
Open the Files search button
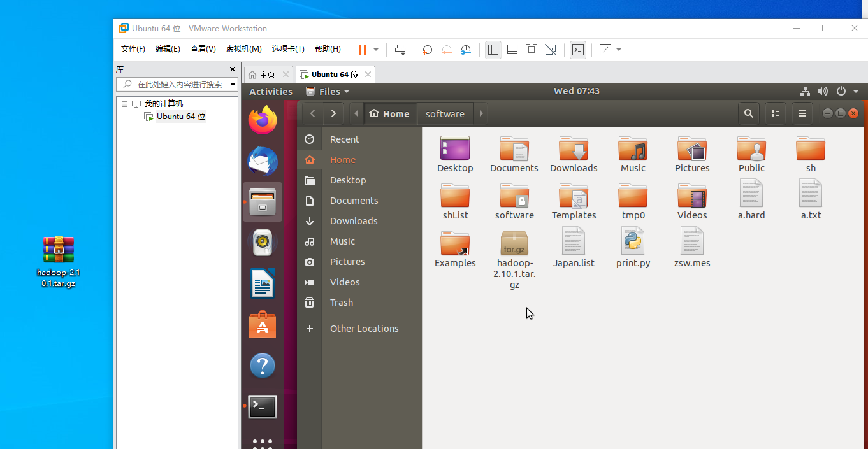(749, 113)
